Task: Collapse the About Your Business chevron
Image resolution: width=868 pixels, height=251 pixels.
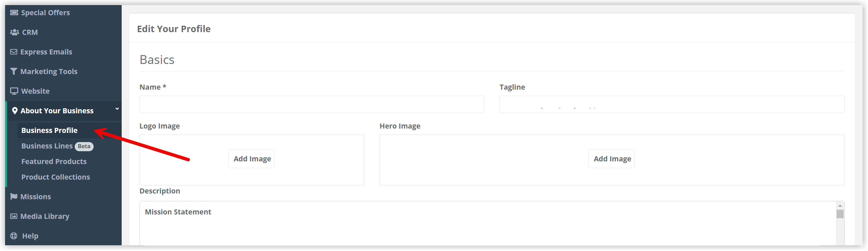Action: [117, 109]
